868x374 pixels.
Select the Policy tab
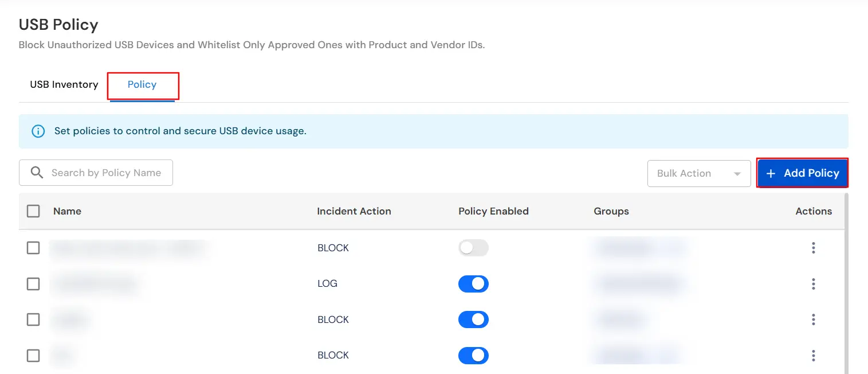click(x=142, y=85)
